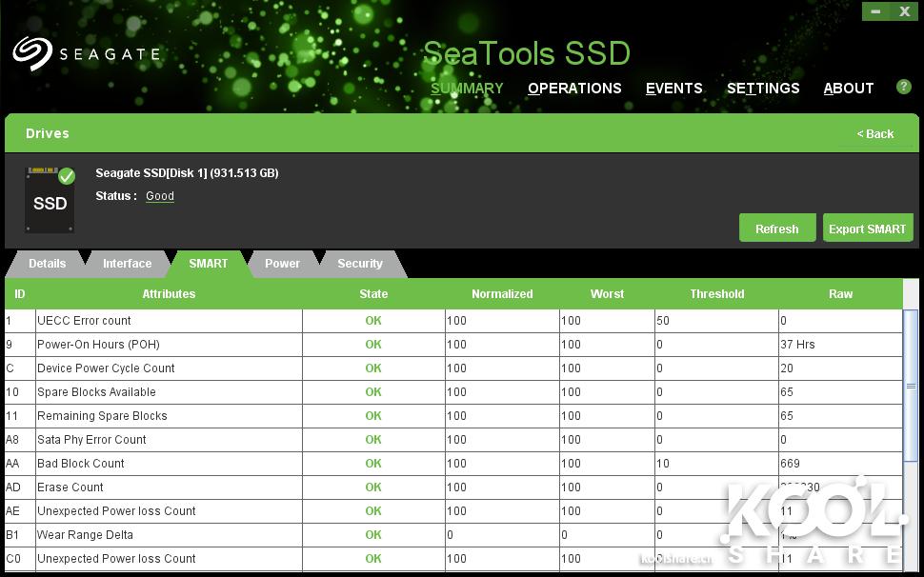
Task: Select the Power tab
Action: click(x=282, y=264)
